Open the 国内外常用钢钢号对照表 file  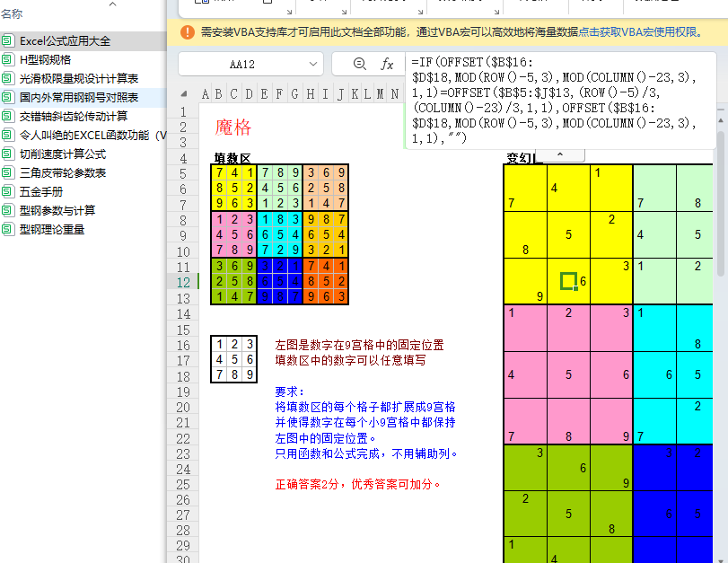(79, 98)
